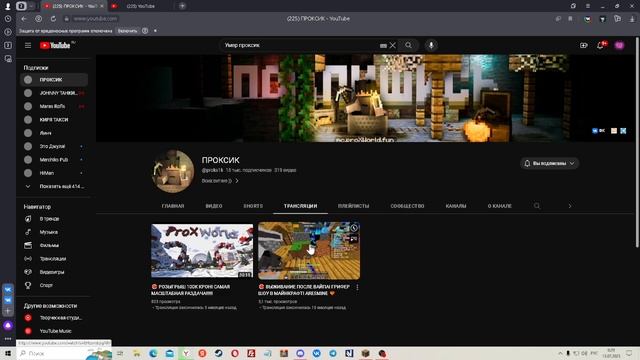Switch to the ГЛАВНАЯ tab

click(x=173, y=206)
